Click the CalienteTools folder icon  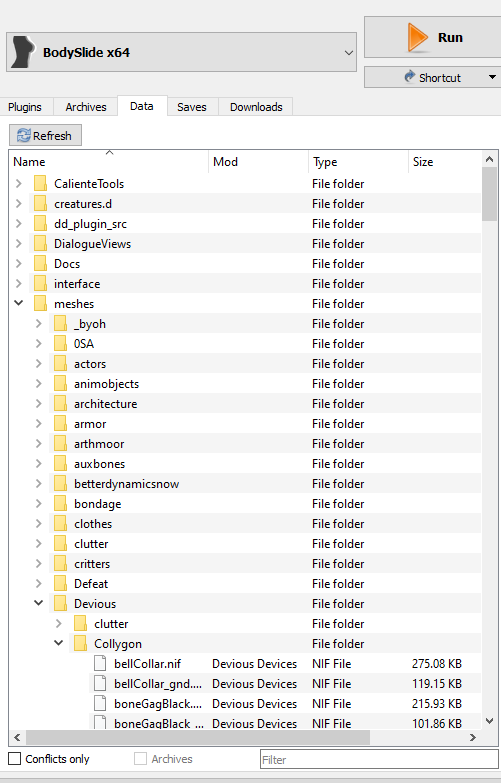coord(40,184)
